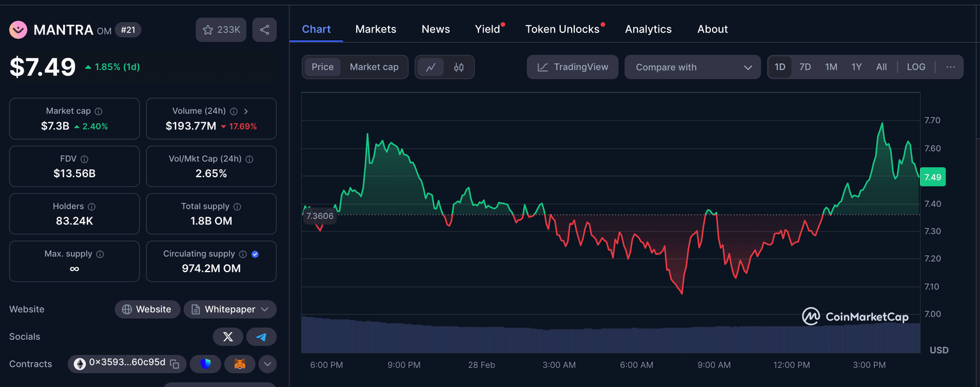Expand the Whitepaper dropdown
Viewport: 980px width, 387px height.
coord(230,309)
